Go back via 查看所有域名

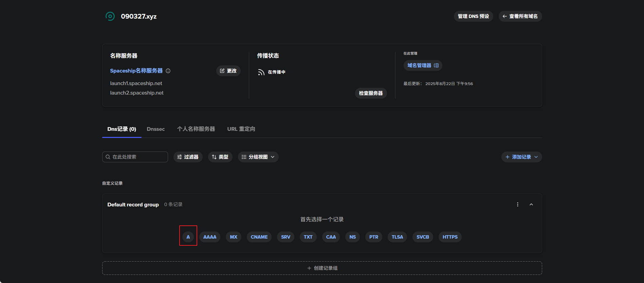coord(520,16)
